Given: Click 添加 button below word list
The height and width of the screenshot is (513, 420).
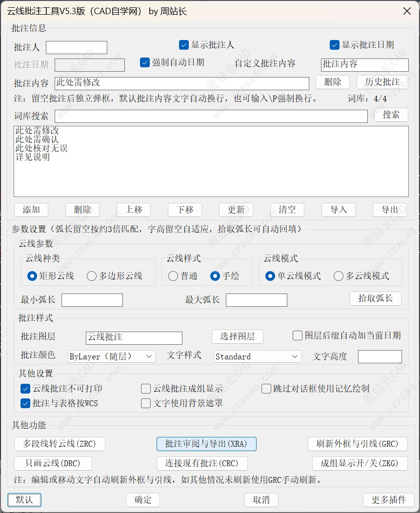Looking at the screenshot, I should click(31, 210).
